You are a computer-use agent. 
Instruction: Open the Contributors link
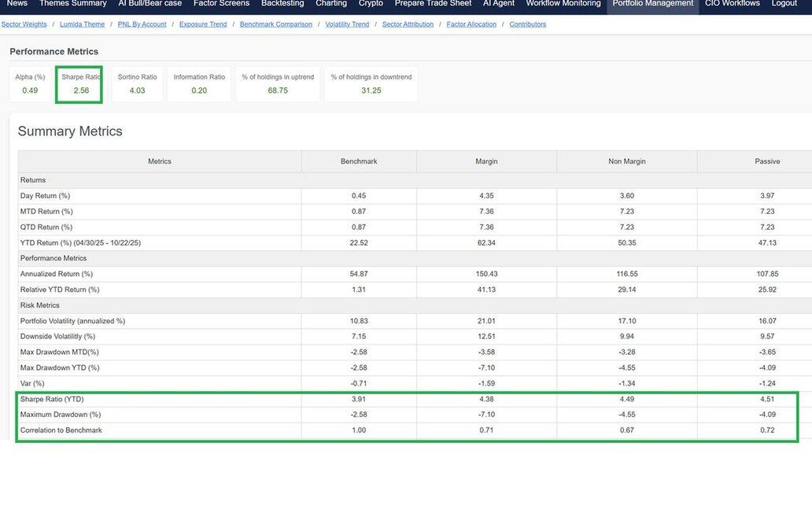tap(527, 24)
